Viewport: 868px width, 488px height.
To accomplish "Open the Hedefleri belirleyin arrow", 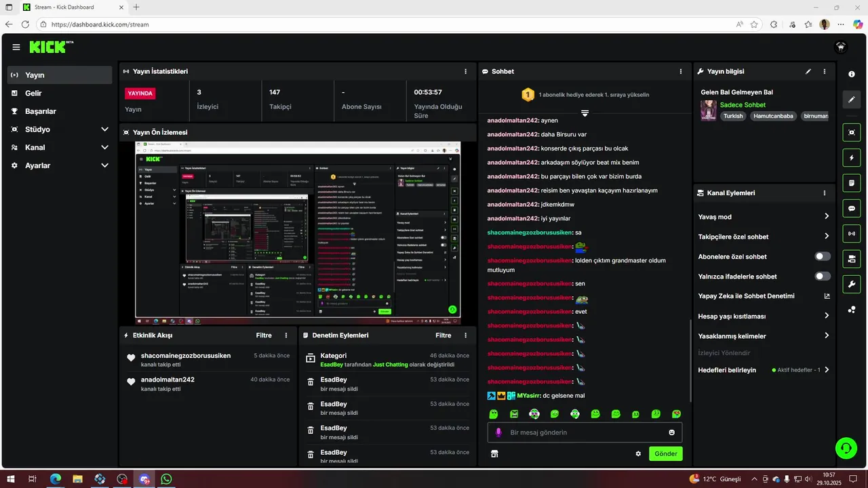I will click(827, 370).
